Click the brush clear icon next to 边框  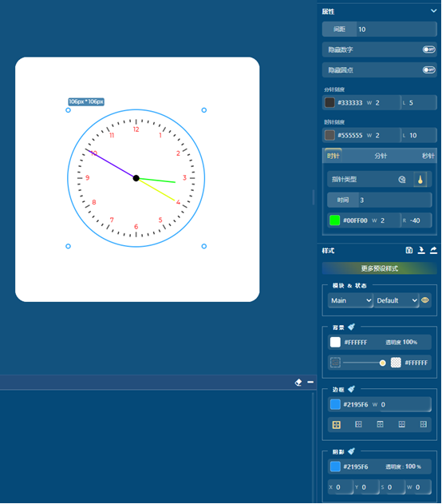(x=352, y=389)
